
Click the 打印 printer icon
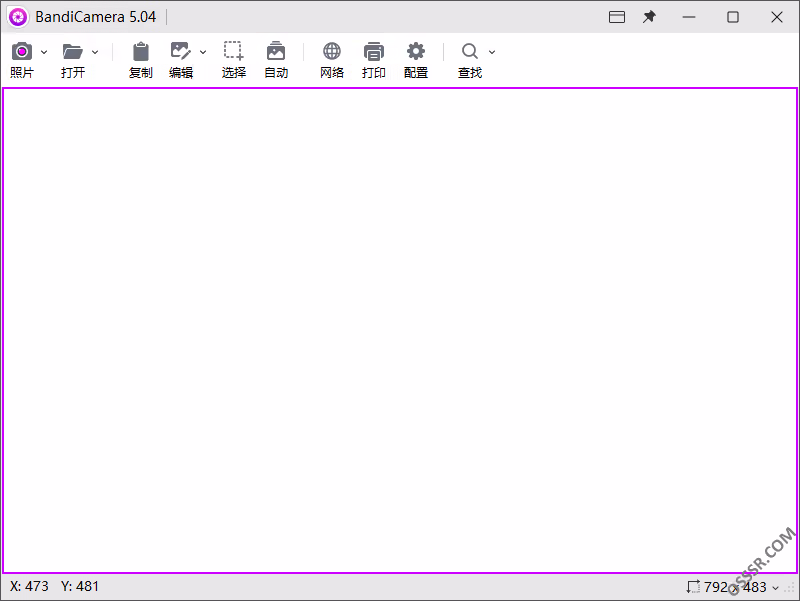pos(373,52)
